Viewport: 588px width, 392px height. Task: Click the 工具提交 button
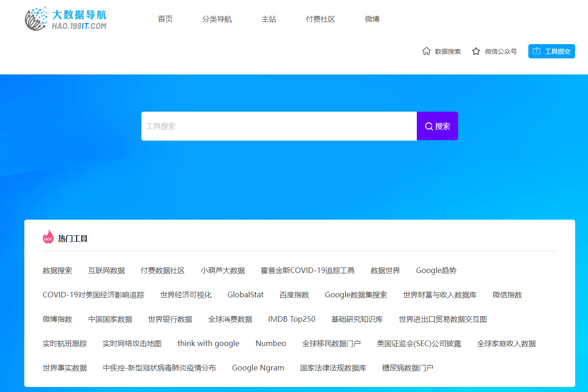point(551,51)
